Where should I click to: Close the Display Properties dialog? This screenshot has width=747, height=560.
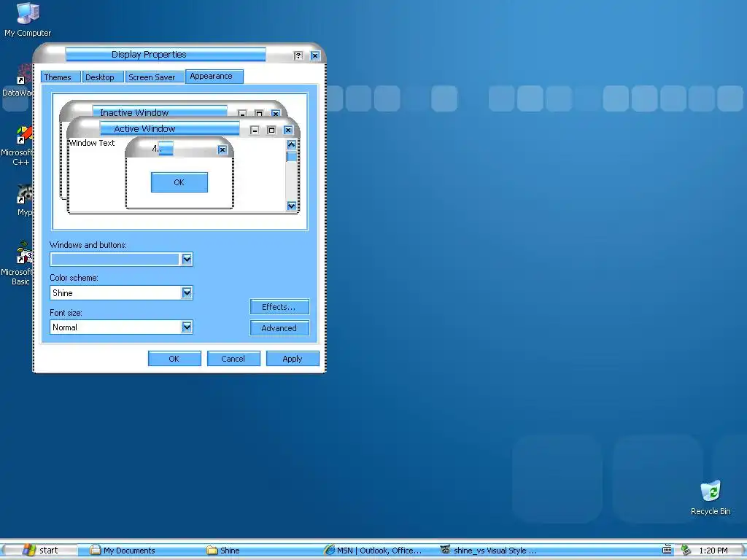coord(315,55)
